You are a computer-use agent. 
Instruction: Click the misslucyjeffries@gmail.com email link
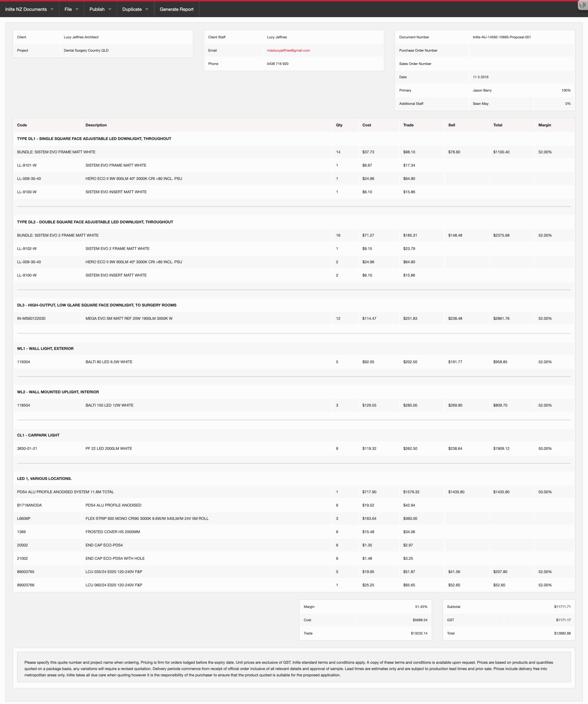point(288,50)
